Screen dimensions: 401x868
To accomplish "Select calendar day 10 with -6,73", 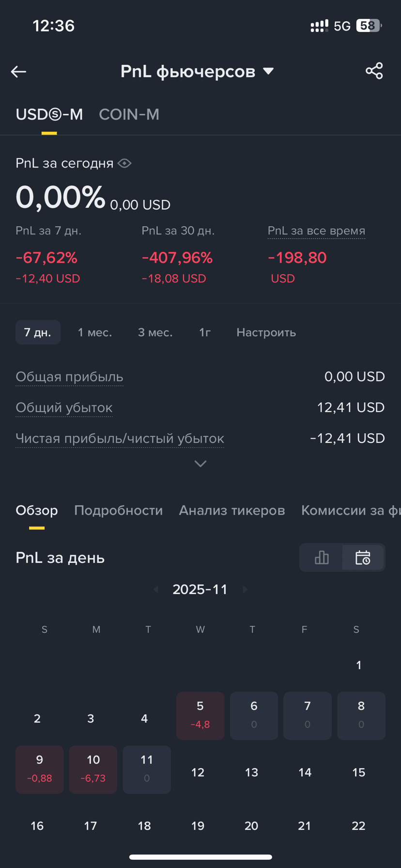I will (93, 770).
